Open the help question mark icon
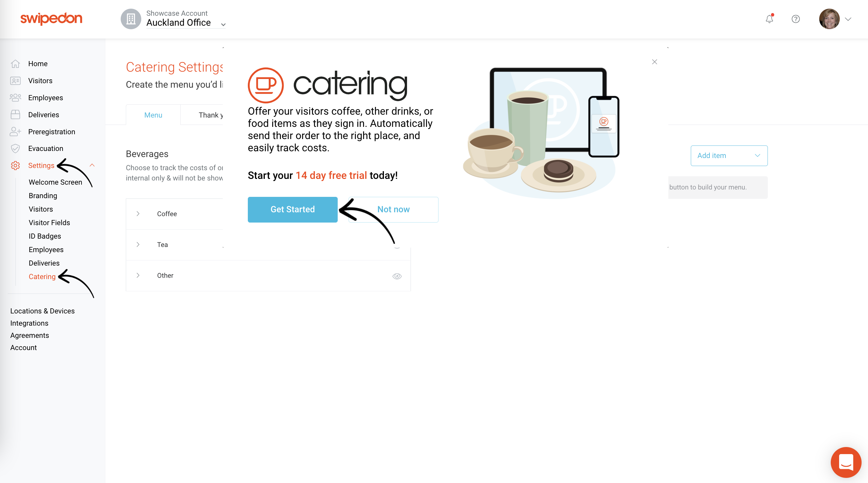 click(795, 19)
